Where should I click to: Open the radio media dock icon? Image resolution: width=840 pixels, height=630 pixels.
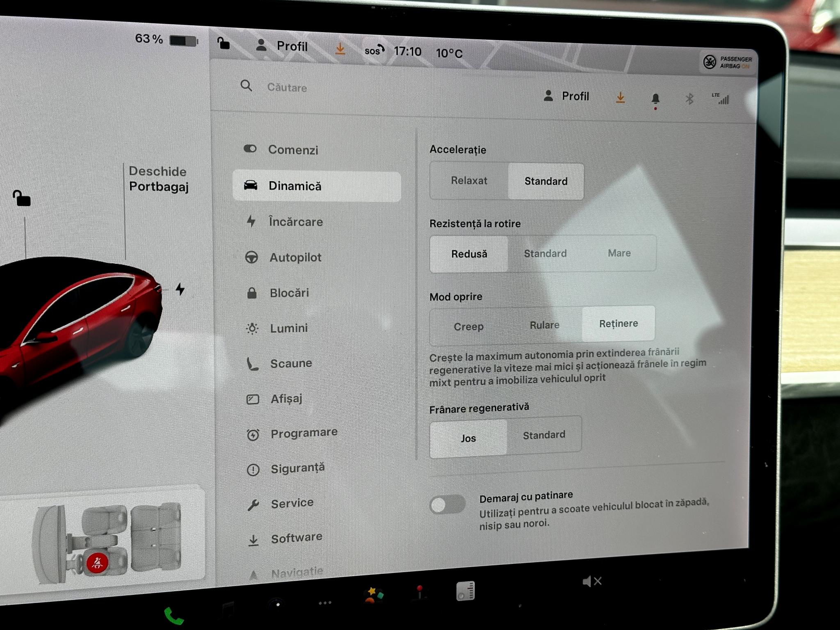pyautogui.click(x=466, y=591)
